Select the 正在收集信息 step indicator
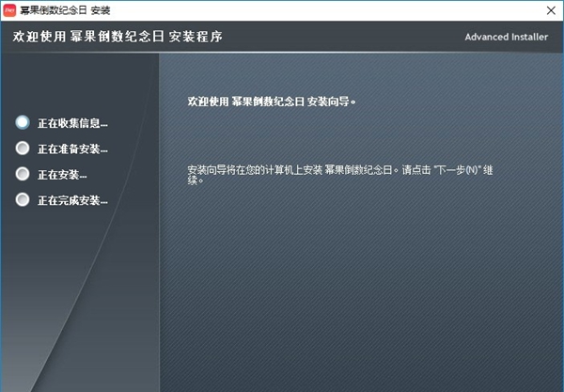Screen dimensions: 564x392 pyautogui.click(x=23, y=122)
